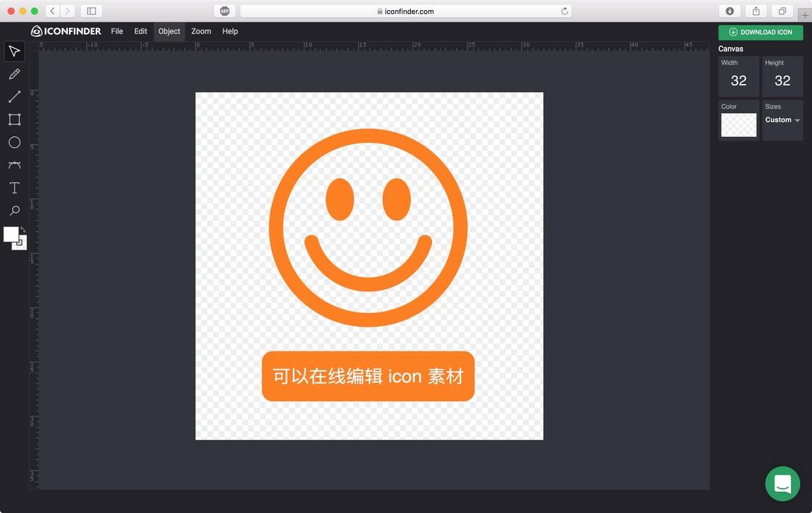Screen dimensions: 812x513
Task: Open the File menu
Action: (x=117, y=32)
